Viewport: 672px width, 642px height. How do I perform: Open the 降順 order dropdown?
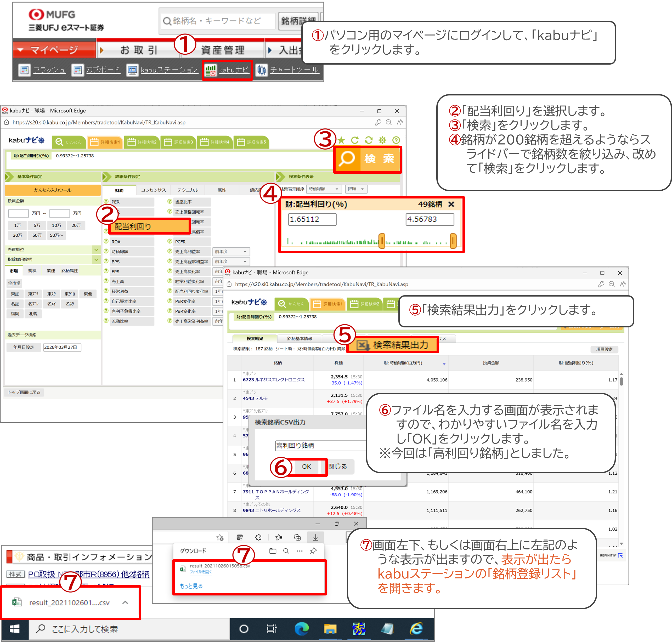point(356,189)
